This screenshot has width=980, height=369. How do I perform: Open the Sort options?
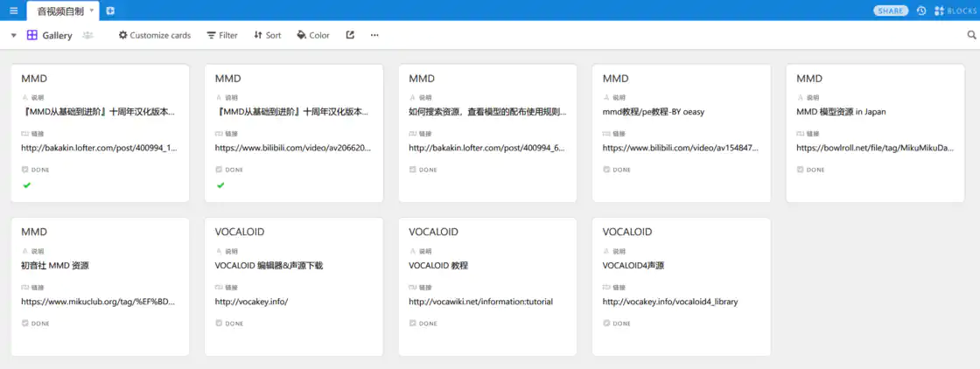pos(268,36)
